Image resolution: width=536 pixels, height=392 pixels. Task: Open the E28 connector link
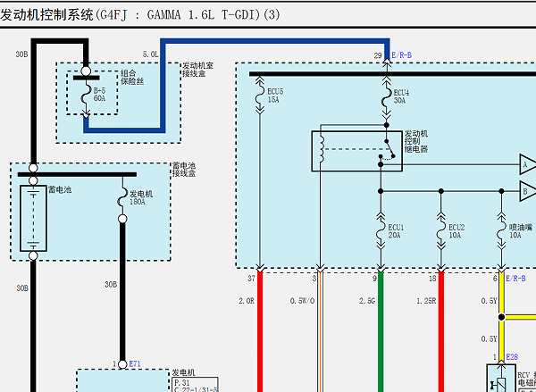point(512,357)
